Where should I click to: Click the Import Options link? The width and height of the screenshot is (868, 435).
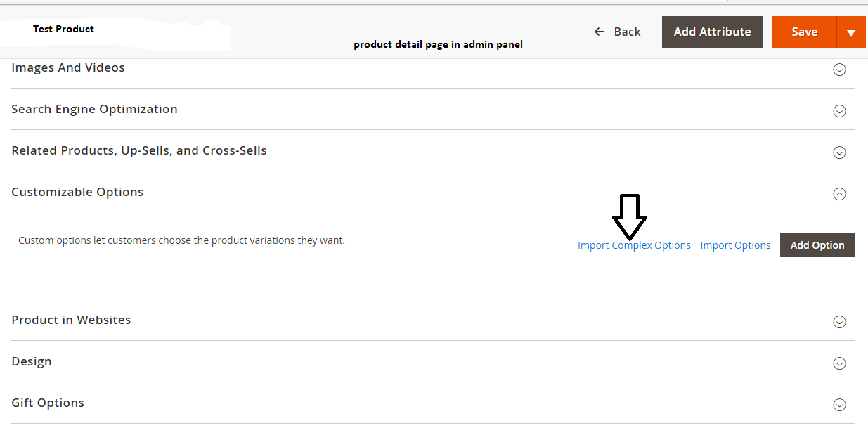(x=735, y=245)
